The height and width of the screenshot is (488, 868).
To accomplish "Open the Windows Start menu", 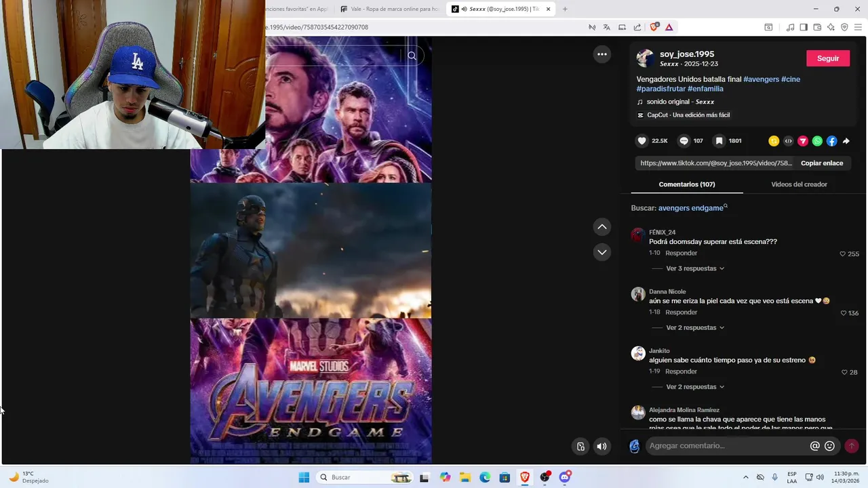I will tap(303, 477).
